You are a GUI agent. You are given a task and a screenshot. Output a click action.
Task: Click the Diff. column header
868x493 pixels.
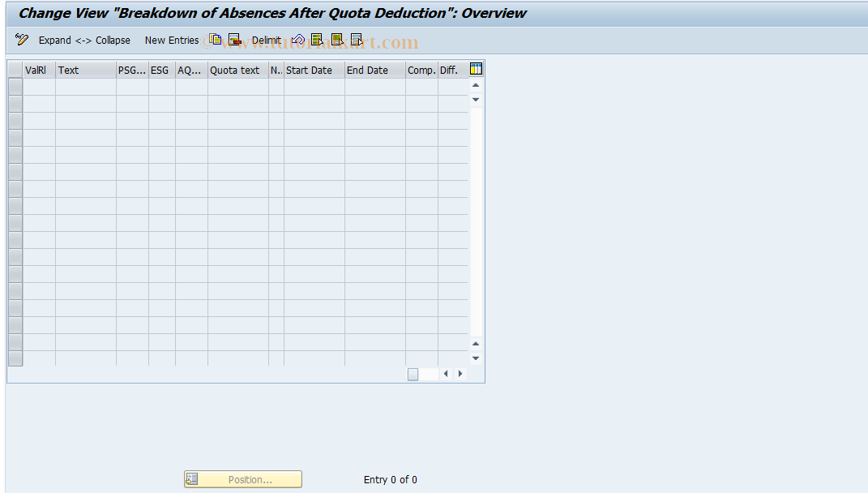tap(452, 71)
